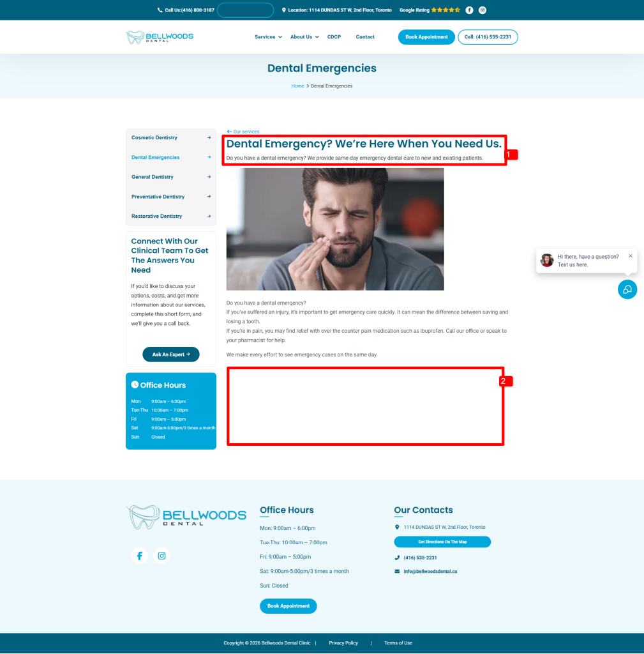Click the header Book Appointment button
The width and height of the screenshot is (644, 654).
click(x=426, y=37)
